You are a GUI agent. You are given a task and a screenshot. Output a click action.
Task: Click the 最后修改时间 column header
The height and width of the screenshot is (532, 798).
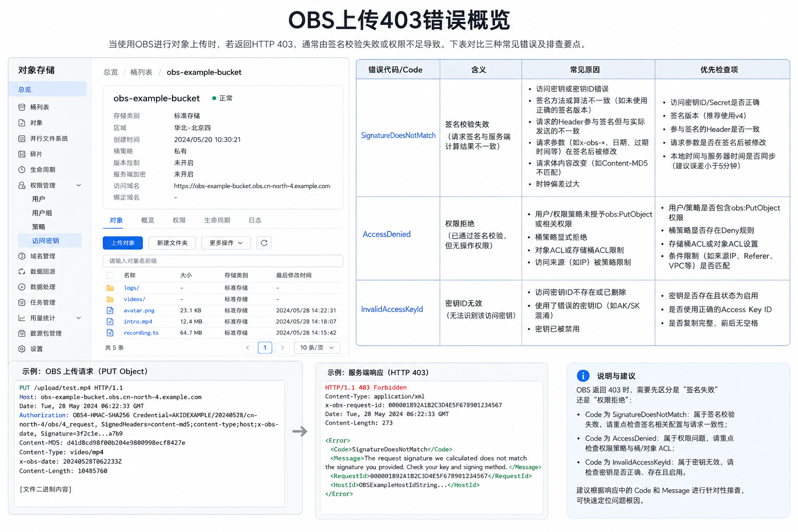(x=294, y=275)
